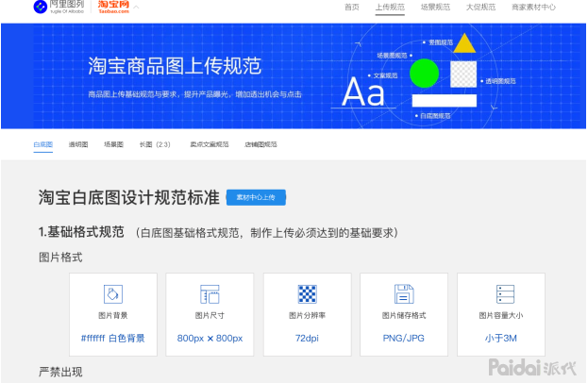Image resolution: width=588 pixels, height=383 pixels.
Task: Click the 图片格式 subheading
Action: (60, 258)
